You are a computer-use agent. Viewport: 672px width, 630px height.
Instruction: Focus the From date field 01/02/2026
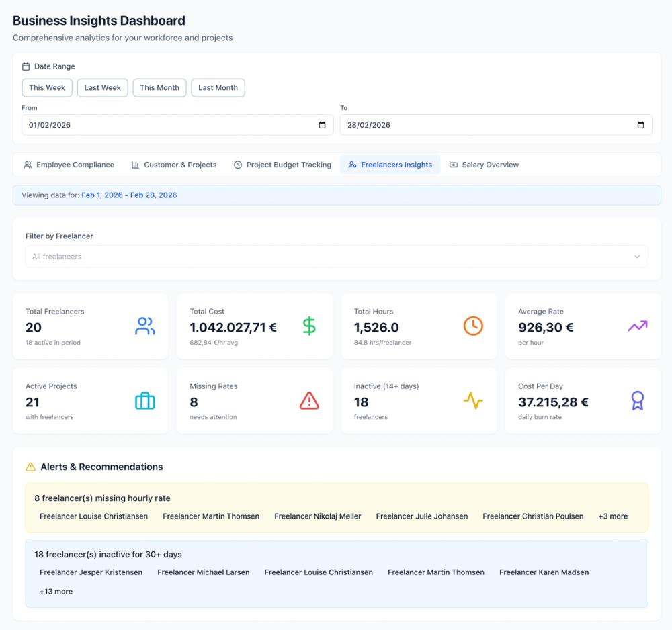(177, 125)
